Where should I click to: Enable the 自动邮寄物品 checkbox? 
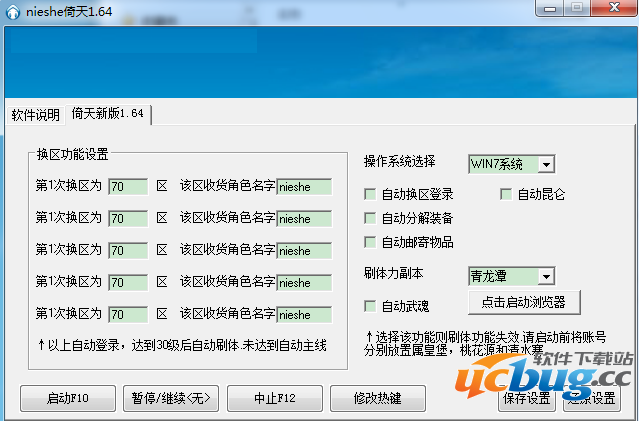point(371,242)
